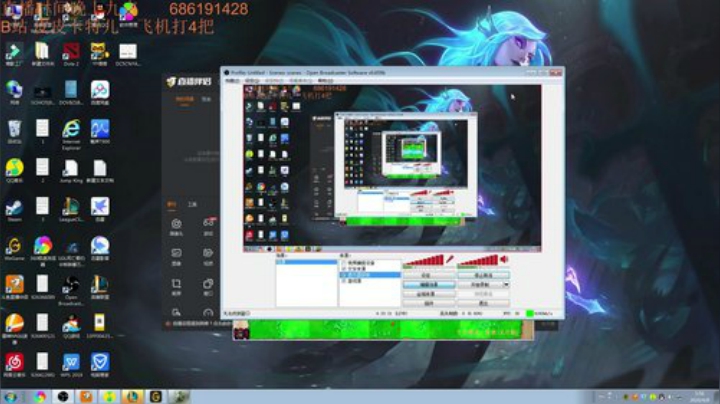Open the Dota 2 desktop shortcut
Image resolution: width=720 pixels, height=404 pixels.
point(71,54)
